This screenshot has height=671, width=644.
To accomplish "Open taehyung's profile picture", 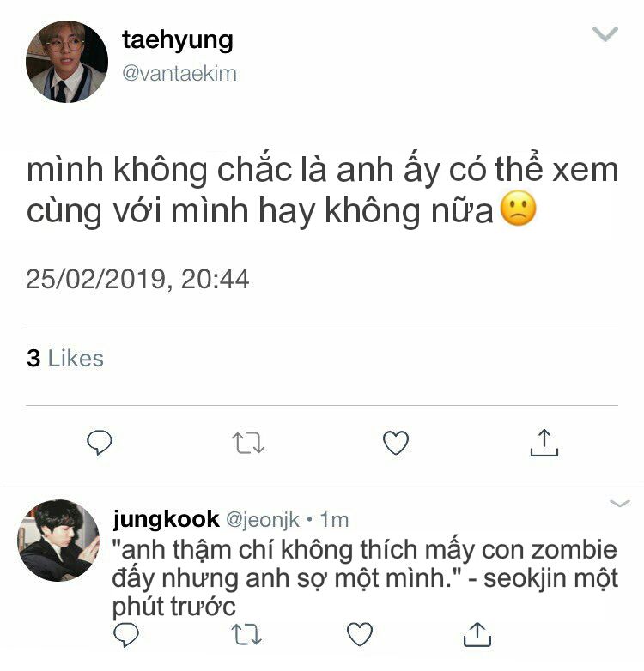I will tap(67, 62).
